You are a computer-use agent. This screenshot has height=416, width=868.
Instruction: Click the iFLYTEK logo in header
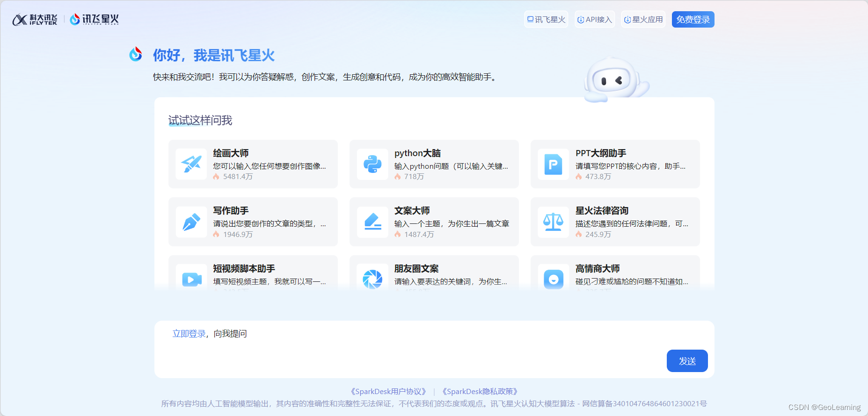[35, 20]
